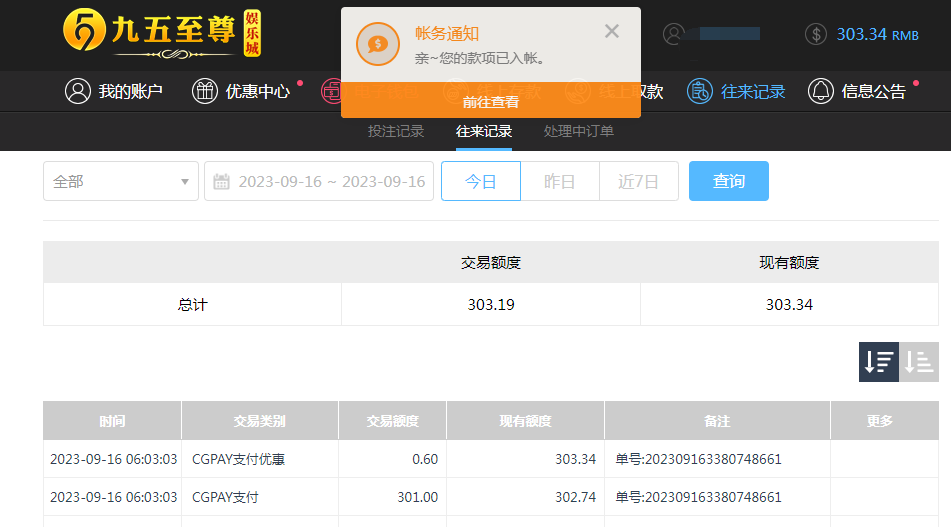
Task: Click the 电子钱包 wallet icon
Action: pos(332,91)
